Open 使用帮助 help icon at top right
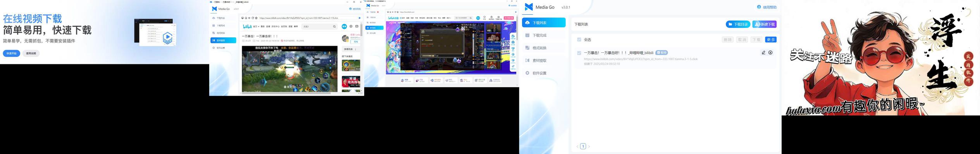 759,7
